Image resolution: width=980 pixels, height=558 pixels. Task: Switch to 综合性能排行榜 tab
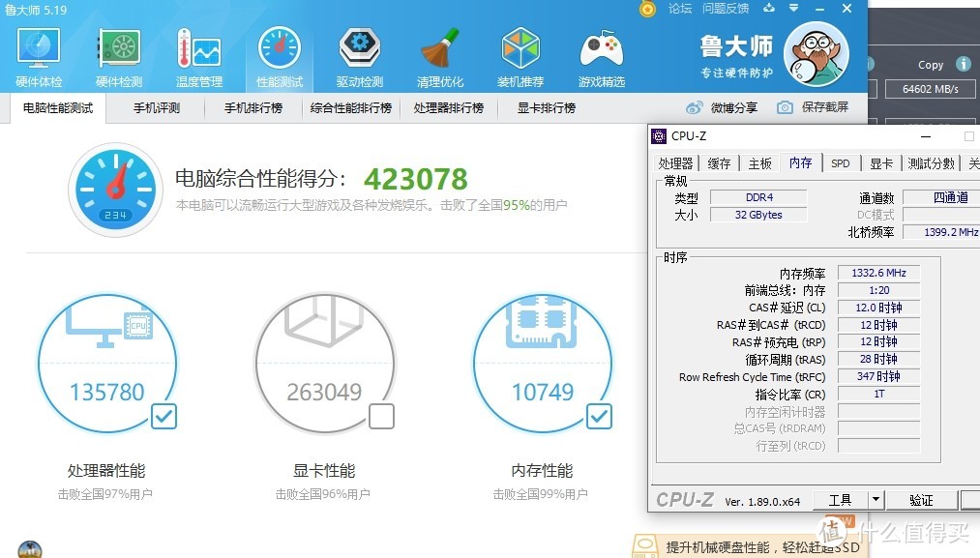[350, 108]
